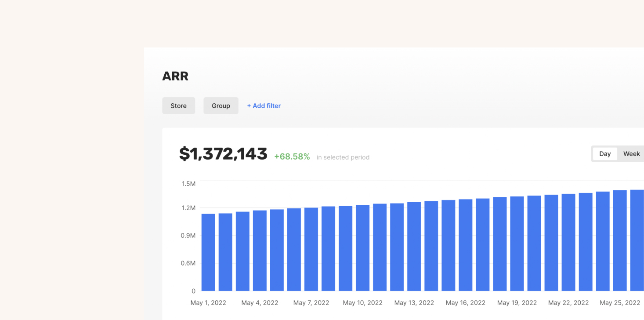Click the ARR page title

(175, 76)
